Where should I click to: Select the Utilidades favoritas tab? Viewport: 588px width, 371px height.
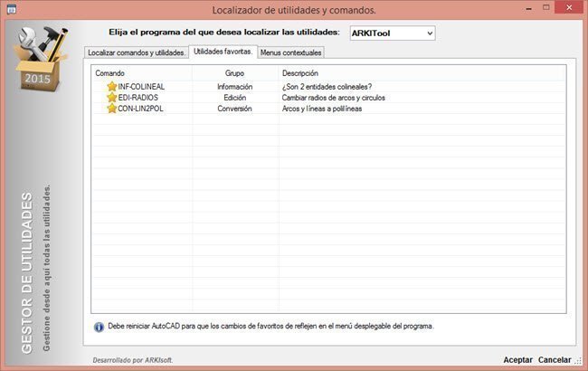(x=223, y=52)
